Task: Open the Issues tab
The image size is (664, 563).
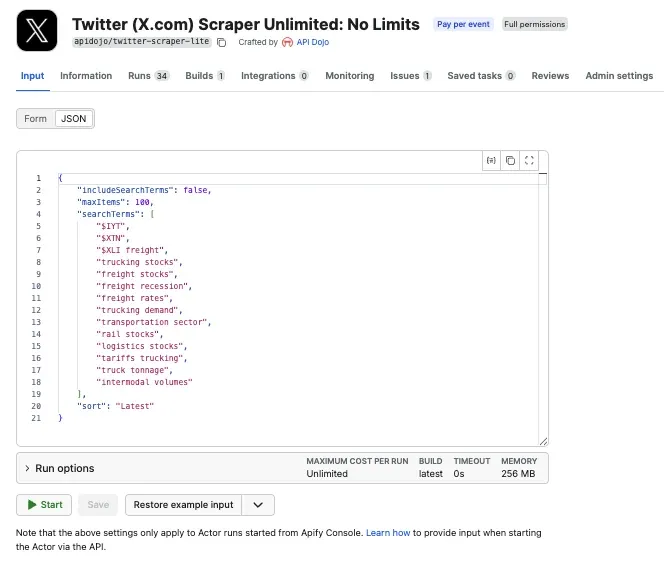Action: coord(411,76)
